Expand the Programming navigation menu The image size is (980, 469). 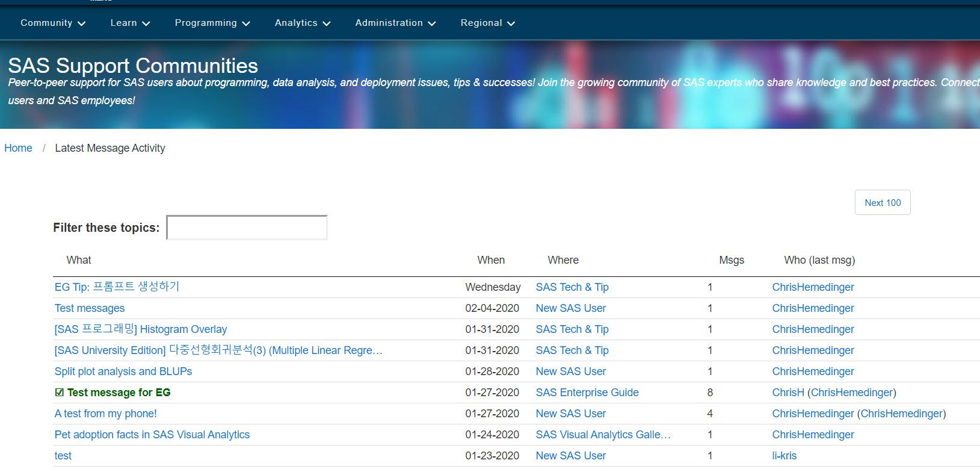point(212,23)
